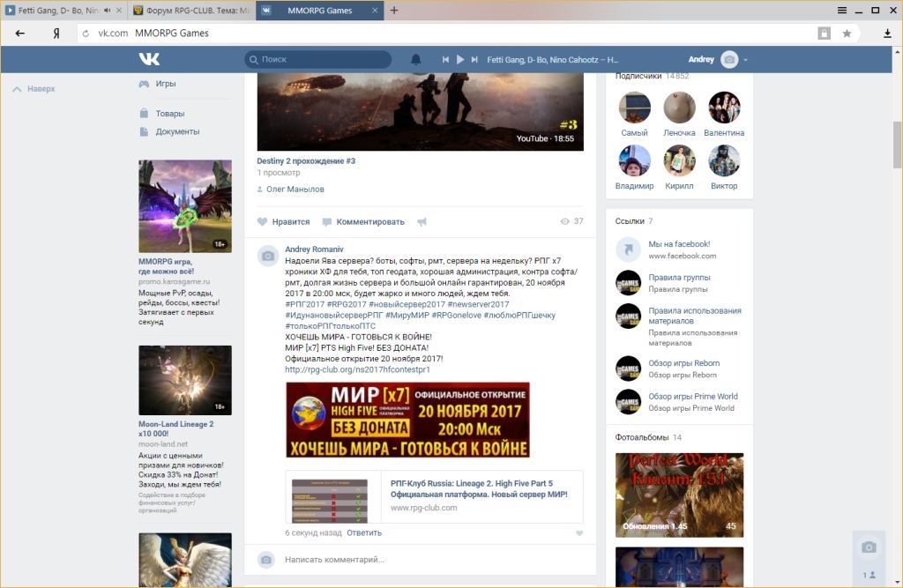Click Andrey's camera avatar in header
Image resolution: width=903 pixels, height=588 pixels.
click(729, 60)
